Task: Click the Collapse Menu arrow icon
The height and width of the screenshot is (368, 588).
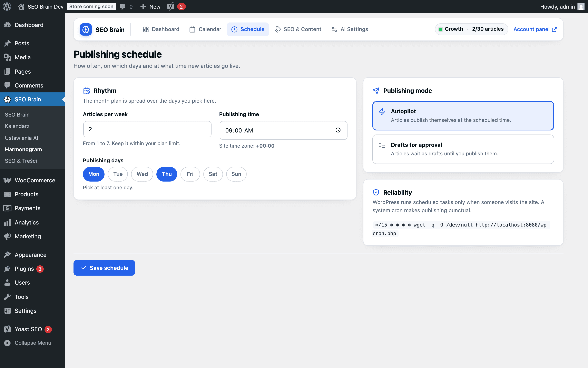Action: coord(7,343)
